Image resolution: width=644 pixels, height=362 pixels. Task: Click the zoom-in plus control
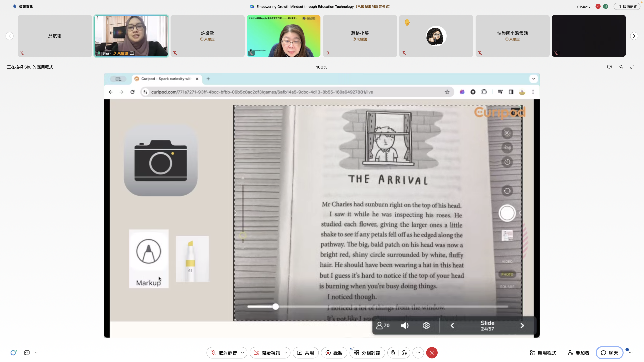pos(335,67)
